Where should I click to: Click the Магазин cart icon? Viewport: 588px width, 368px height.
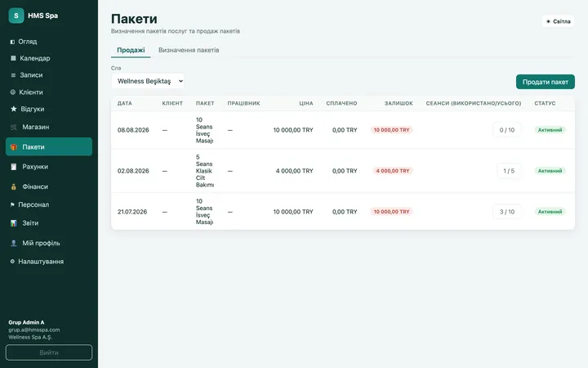[14, 127]
